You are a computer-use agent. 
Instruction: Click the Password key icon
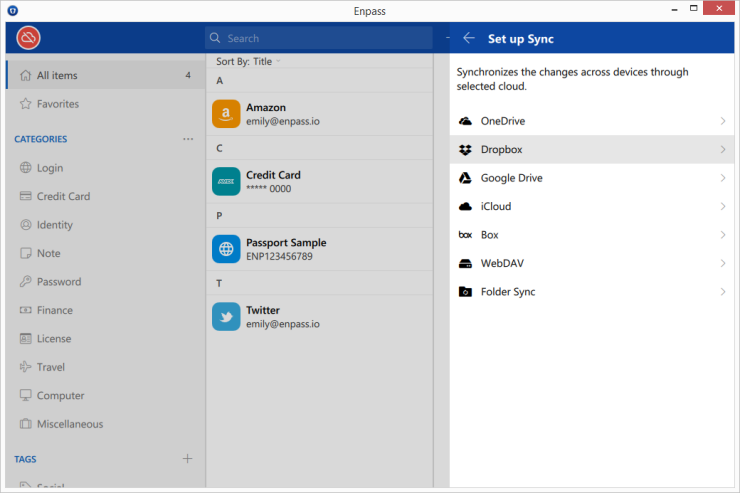click(25, 282)
